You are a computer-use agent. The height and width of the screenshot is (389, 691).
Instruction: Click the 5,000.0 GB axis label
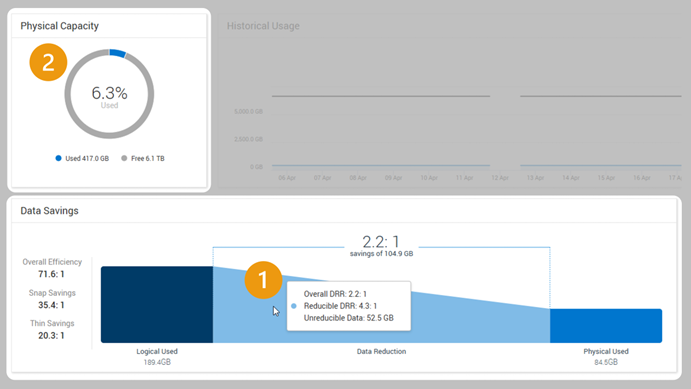(249, 111)
